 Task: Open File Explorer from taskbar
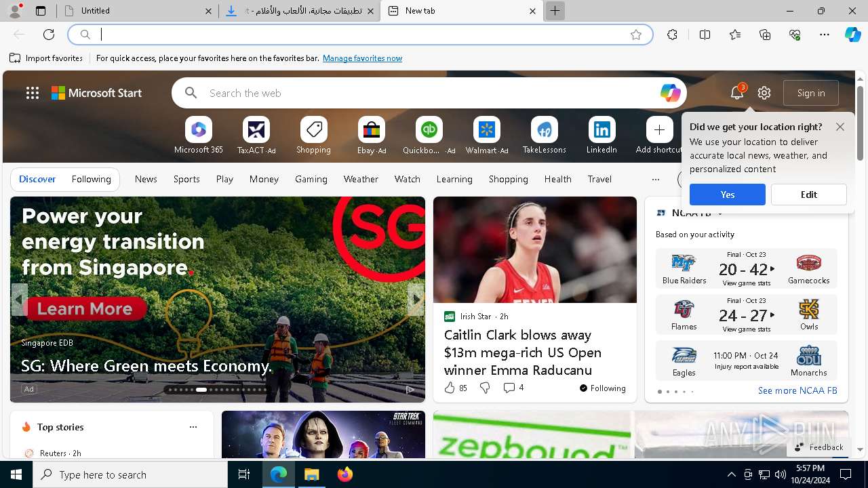pyautogui.click(x=311, y=474)
